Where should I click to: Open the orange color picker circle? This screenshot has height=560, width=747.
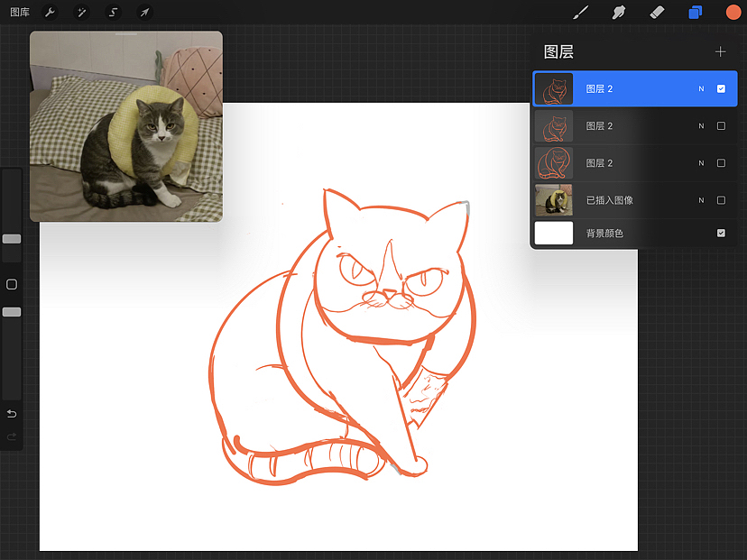click(733, 13)
